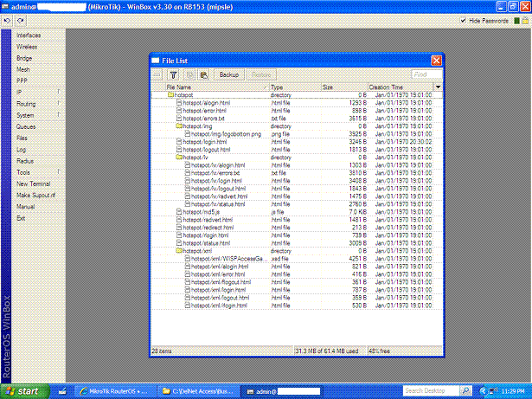Click the 11:29 PM clock in taskbar
Viewport: 532px width, 399px height.
click(513, 391)
